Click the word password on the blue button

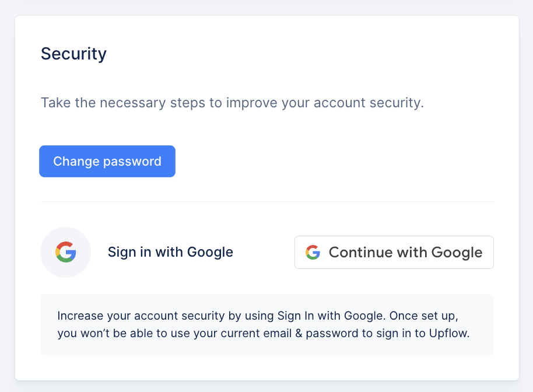(x=132, y=162)
